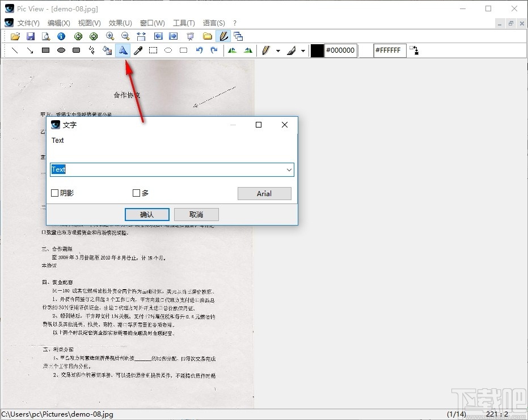This screenshot has width=528, height=420.
Task: Click the cascading windows icon
Action: pyautogui.click(x=238, y=36)
